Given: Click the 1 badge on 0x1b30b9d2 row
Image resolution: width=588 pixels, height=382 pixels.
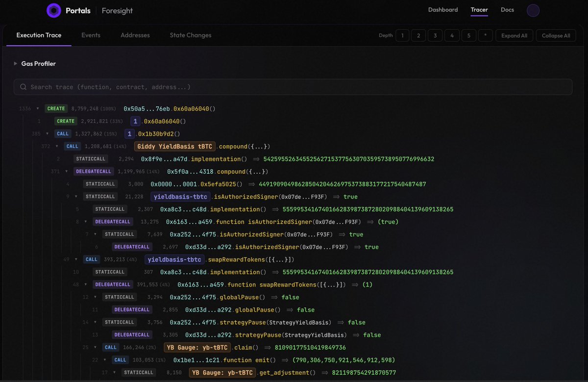Looking at the screenshot, I should (x=129, y=134).
